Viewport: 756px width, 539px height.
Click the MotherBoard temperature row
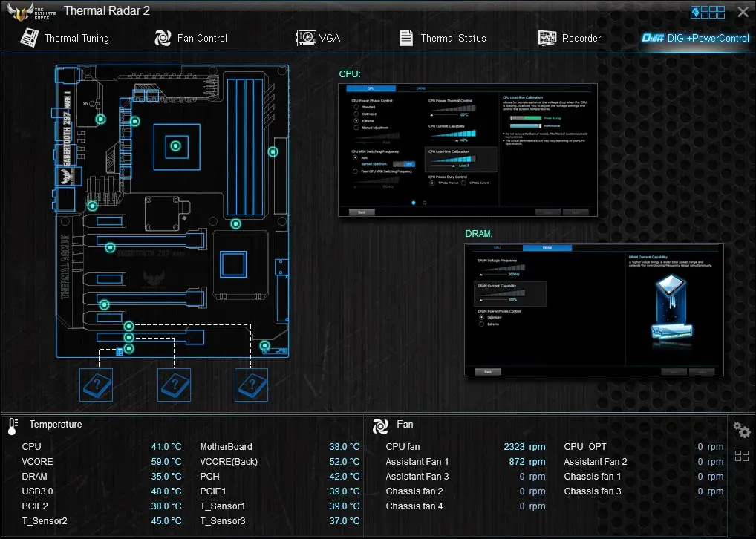tap(280, 447)
